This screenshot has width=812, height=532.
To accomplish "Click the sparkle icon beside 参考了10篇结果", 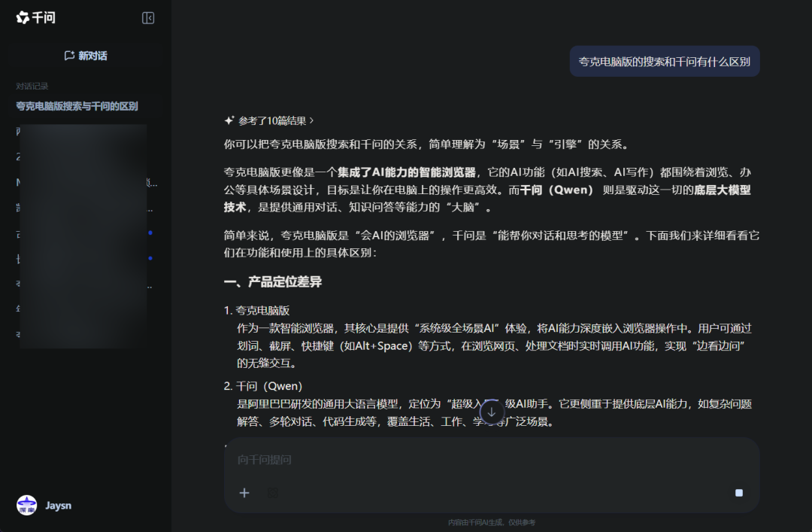I will coord(228,120).
